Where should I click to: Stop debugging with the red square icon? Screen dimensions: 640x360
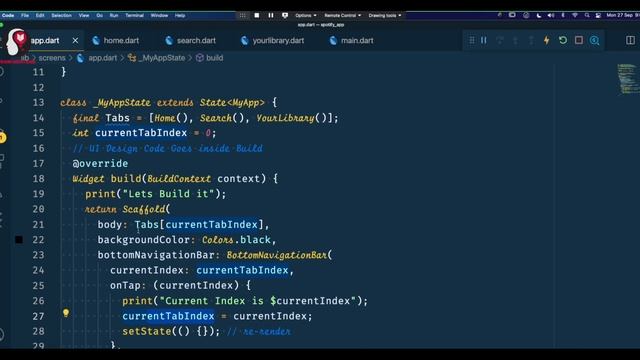[x=579, y=40]
